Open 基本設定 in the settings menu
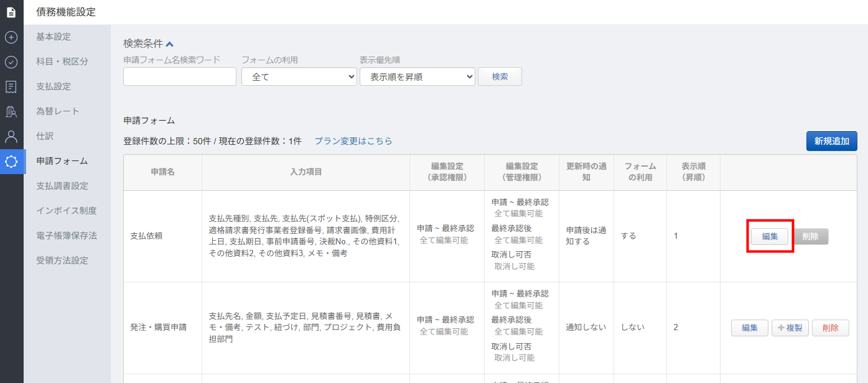Screen dimensions: 868x383 point(54,37)
